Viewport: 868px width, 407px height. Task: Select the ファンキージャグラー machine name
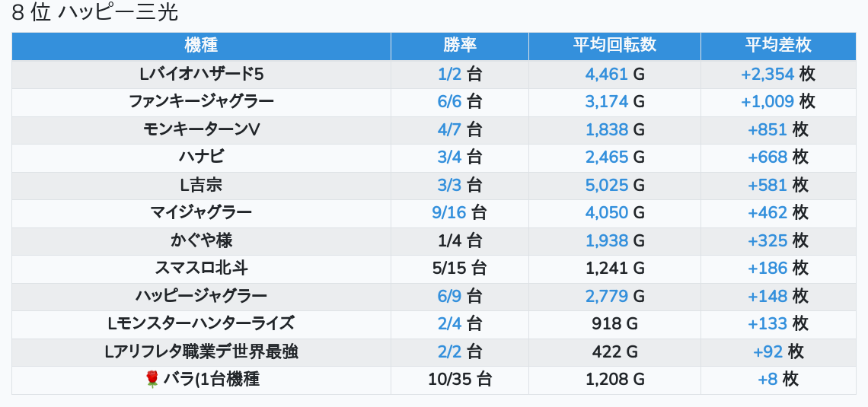tap(201, 101)
